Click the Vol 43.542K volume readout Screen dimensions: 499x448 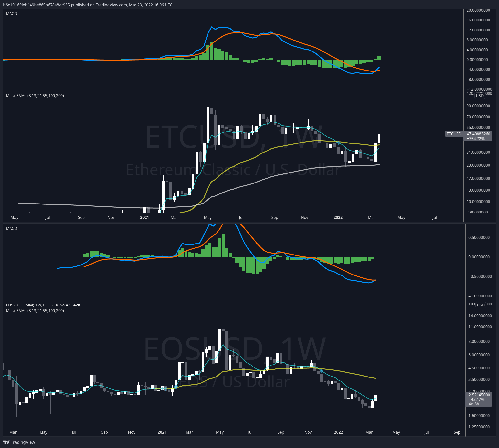point(70,305)
